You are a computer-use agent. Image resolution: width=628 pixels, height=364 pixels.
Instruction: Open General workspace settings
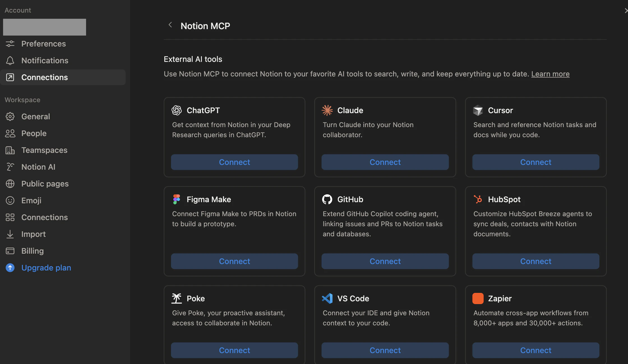[63, 116]
